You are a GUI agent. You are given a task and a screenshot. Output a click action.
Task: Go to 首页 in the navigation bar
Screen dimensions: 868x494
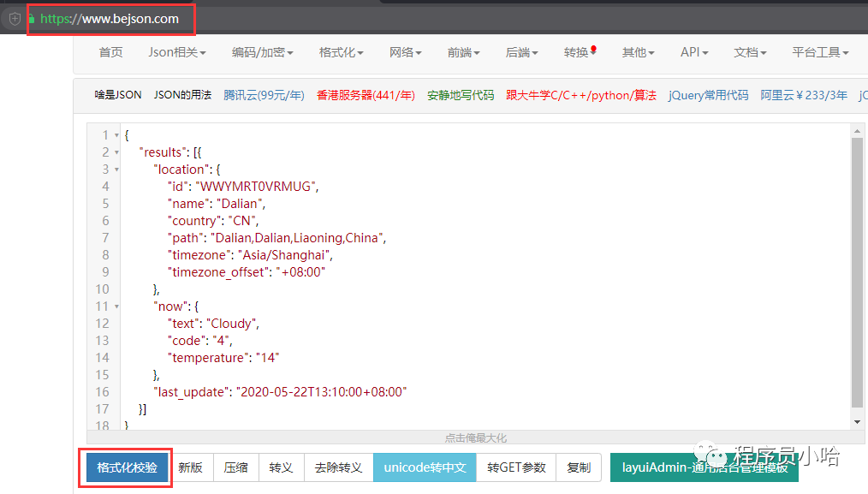[x=110, y=52]
